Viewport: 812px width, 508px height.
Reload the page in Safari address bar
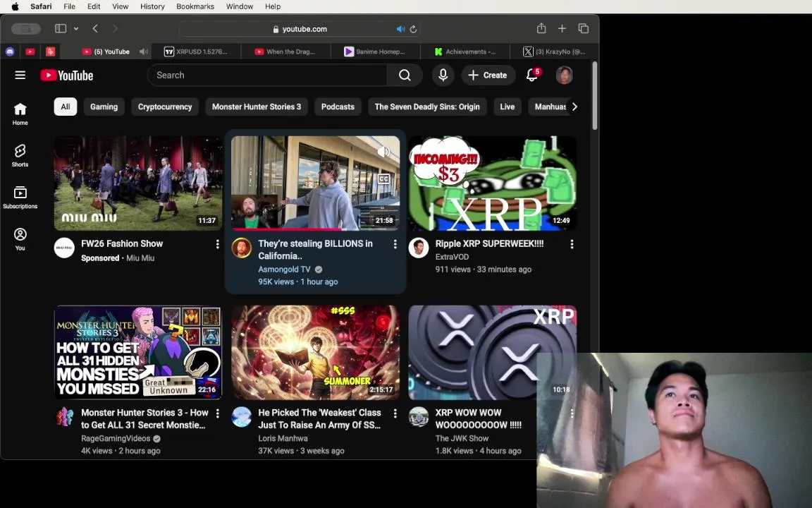click(x=413, y=29)
